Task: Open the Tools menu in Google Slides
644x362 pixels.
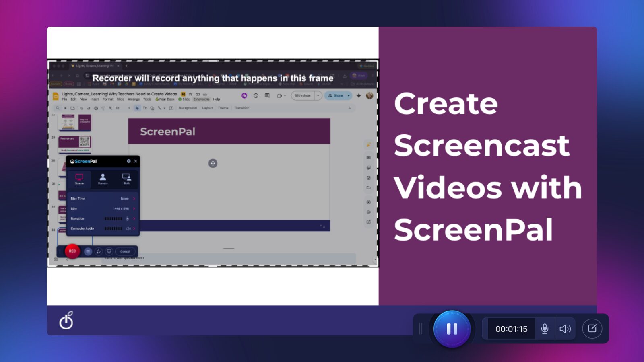Action: point(147,99)
